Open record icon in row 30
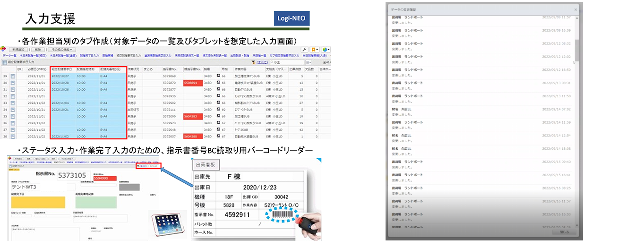Screen dimensions: 644x248 click(13, 83)
